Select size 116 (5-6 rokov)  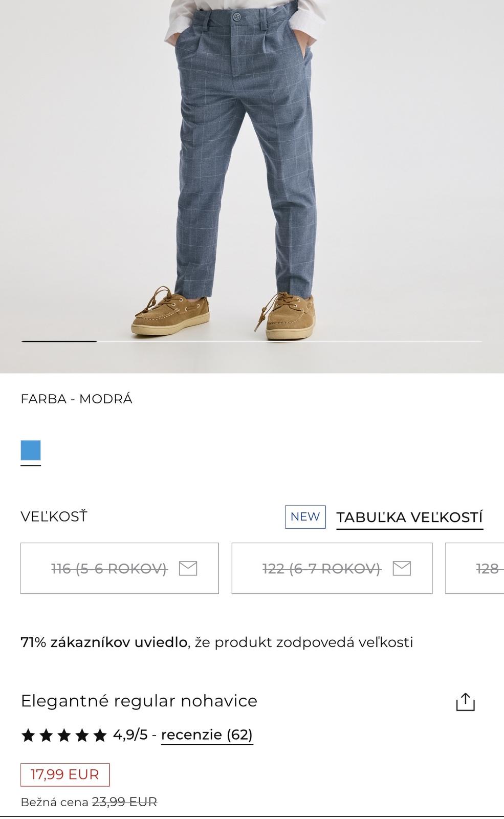click(120, 568)
